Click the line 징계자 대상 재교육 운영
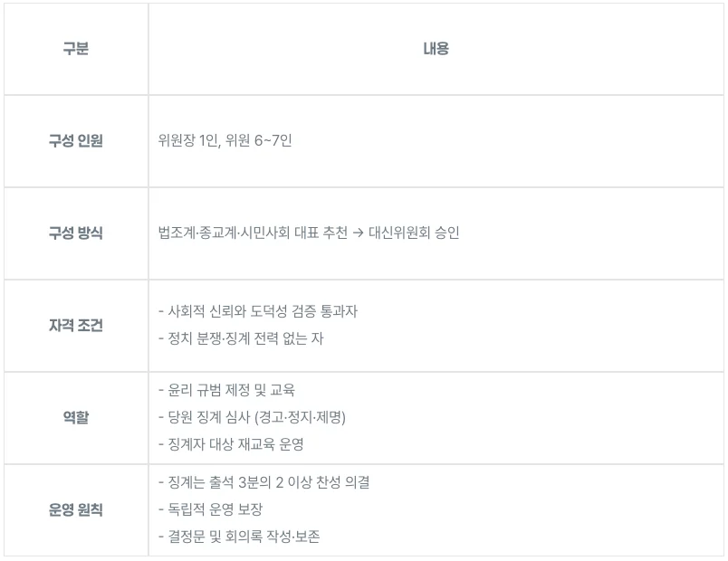The image size is (728, 561). coord(237,446)
